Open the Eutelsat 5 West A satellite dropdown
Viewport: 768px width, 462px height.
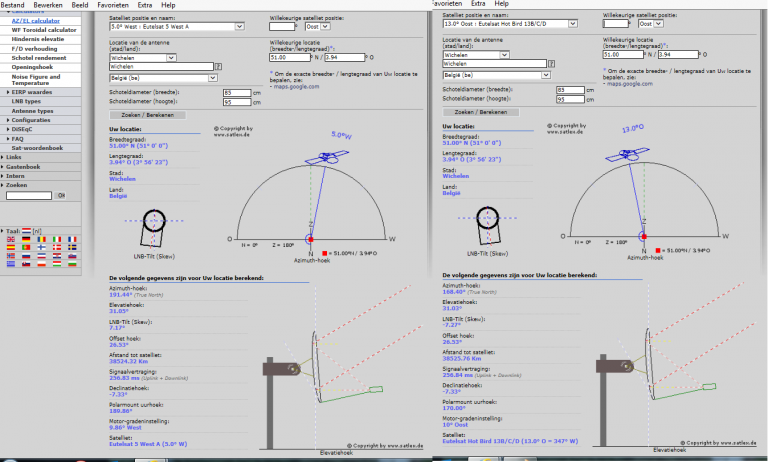click(239, 26)
